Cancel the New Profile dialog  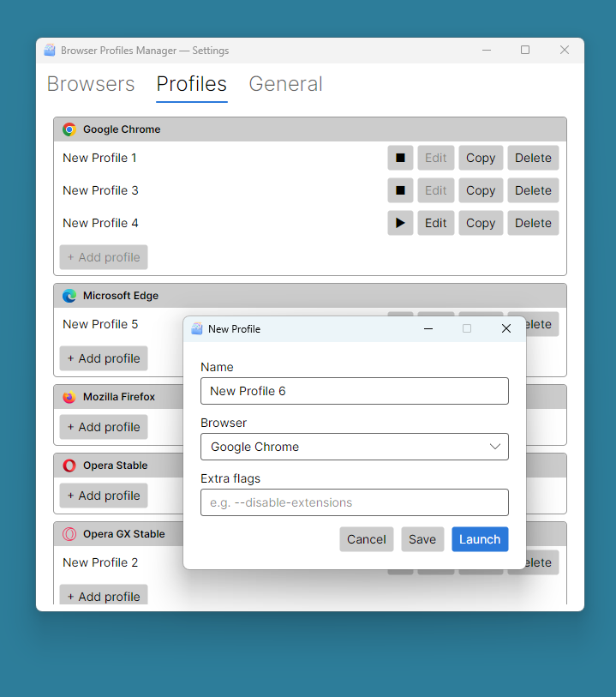pyautogui.click(x=367, y=539)
